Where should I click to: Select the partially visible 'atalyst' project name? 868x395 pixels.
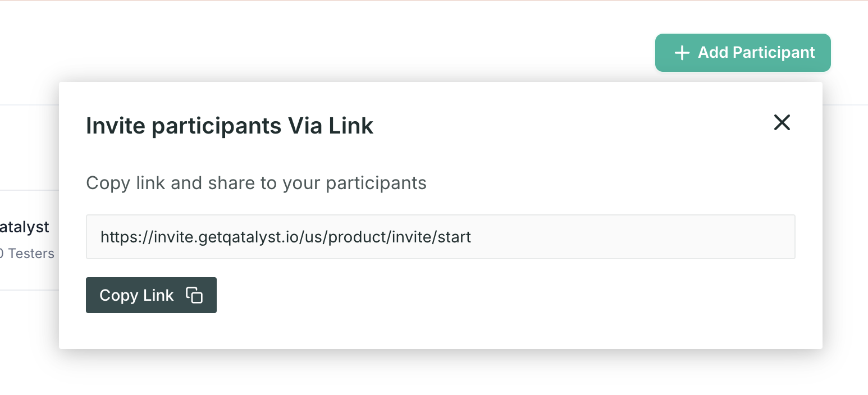[24, 227]
